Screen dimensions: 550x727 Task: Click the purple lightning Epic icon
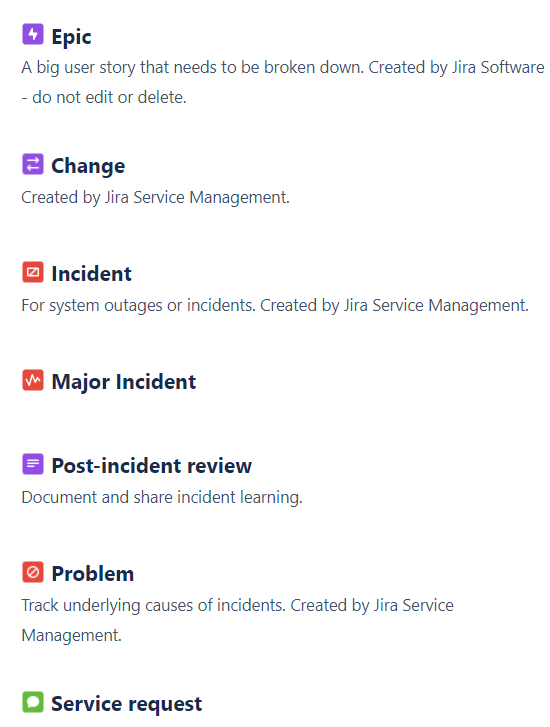click(x=32, y=34)
